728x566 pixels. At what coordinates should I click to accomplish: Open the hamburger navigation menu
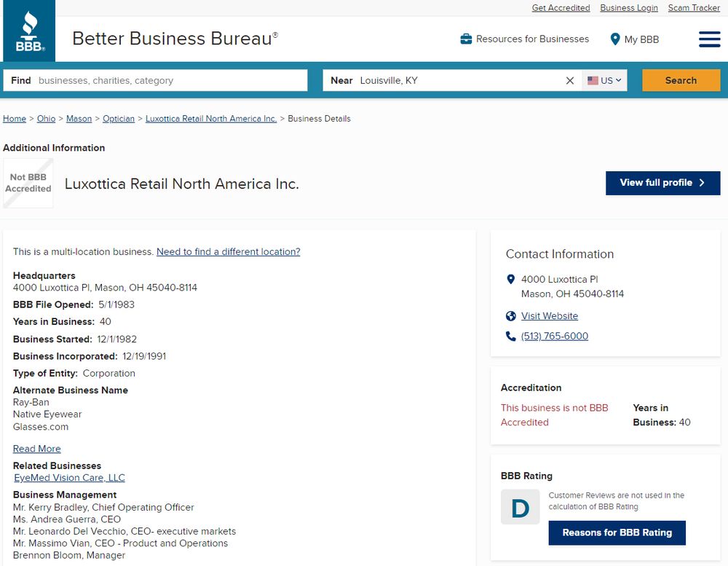coord(709,39)
